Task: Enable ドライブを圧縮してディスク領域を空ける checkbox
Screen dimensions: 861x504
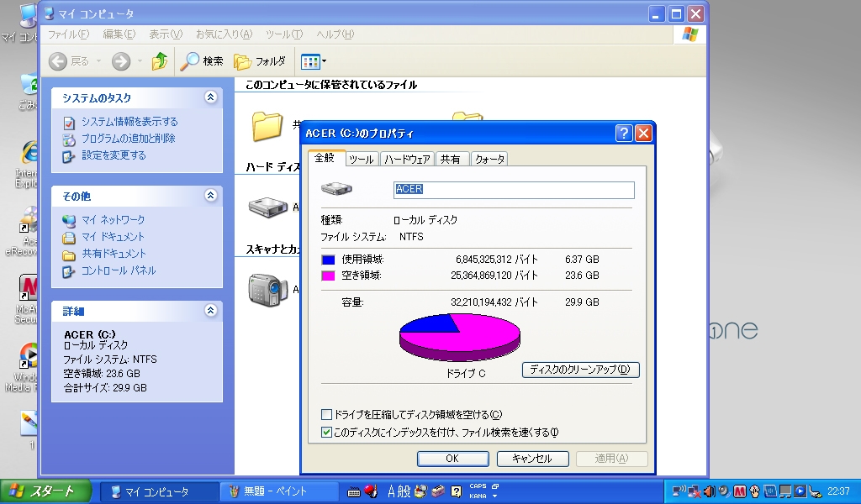Action: [327, 415]
